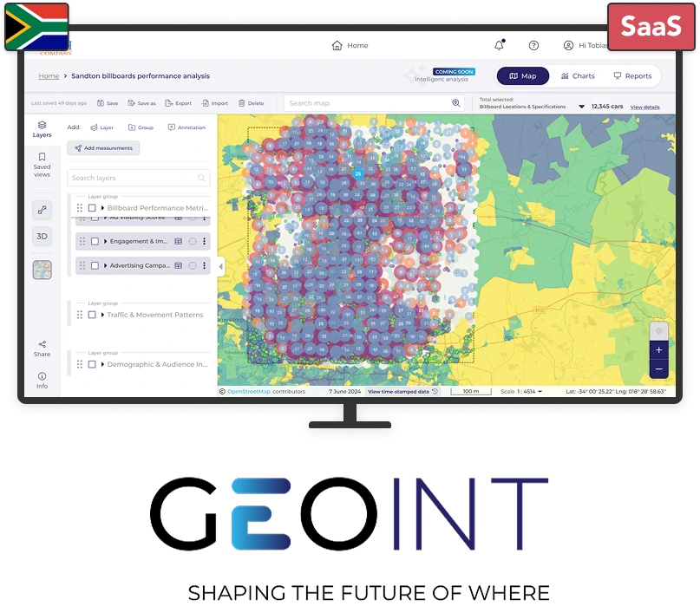Click drag handle of Demographic & Audience In...

click(x=80, y=365)
